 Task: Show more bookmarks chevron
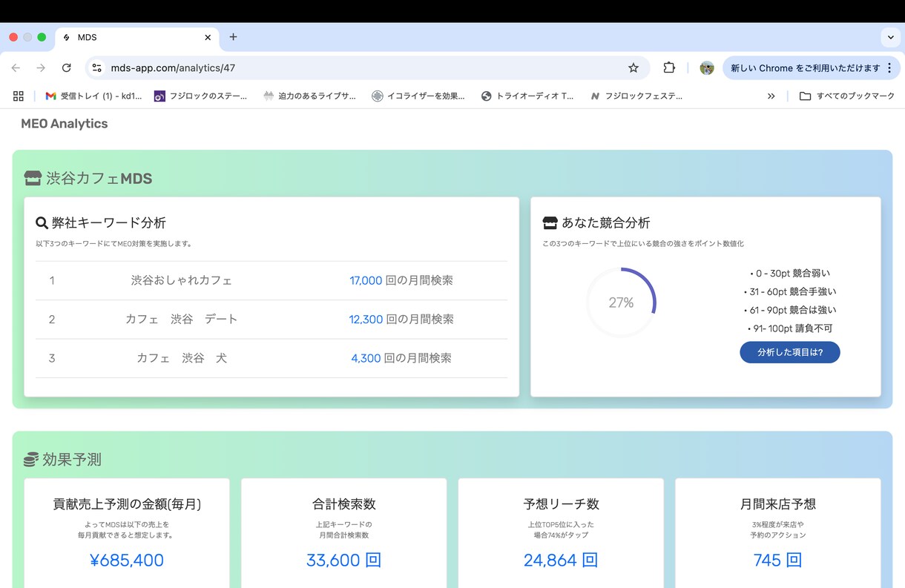pyautogui.click(x=771, y=96)
